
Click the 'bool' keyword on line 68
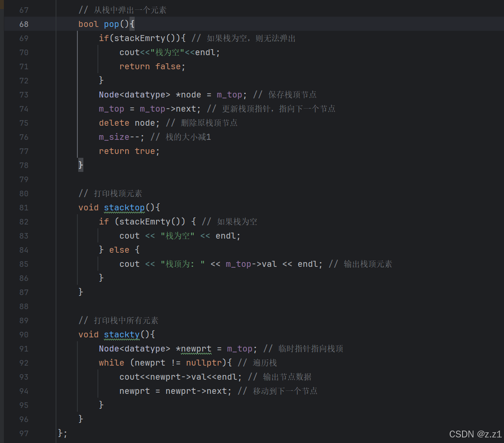(88, 24)
